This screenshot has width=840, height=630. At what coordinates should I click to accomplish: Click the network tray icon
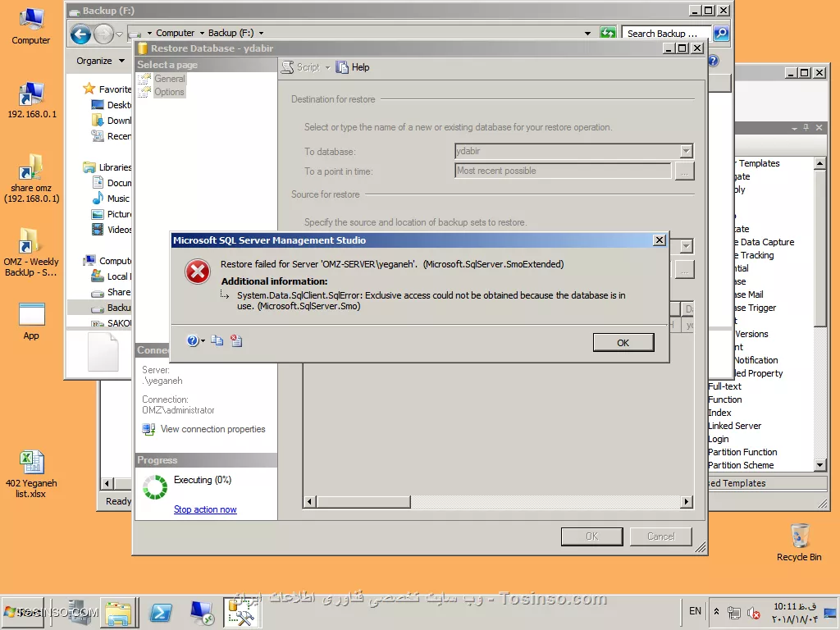[x=734, y=612]
